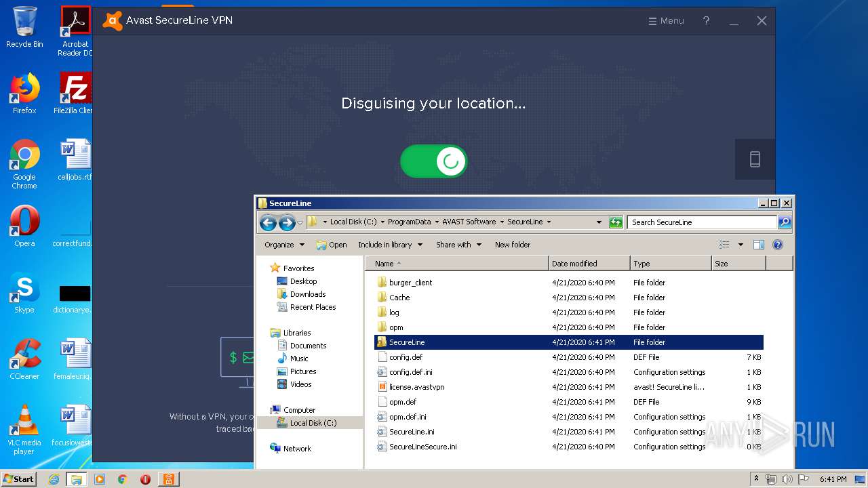The image size is (868, 488).
Task: Open the address bar history dropdown
Action: (x=599, y=222)
